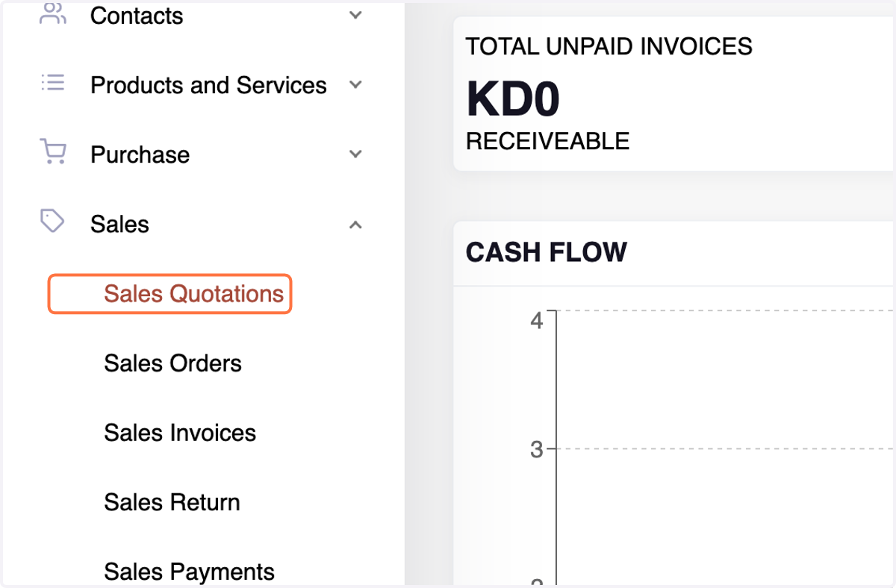Open the Purchase menu
Screen dimensions: 896x588
tap(140, 154)
